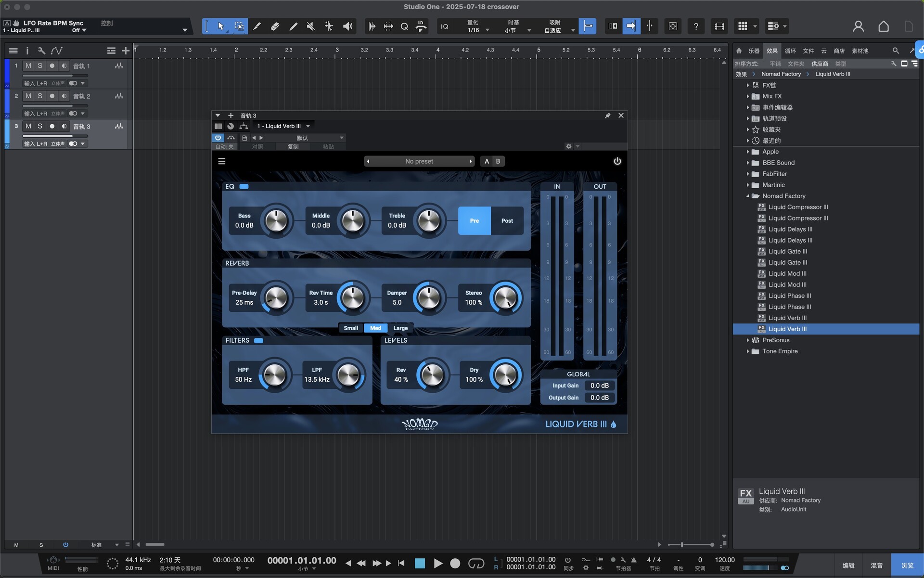
Task: Set EQ routing to Post
Action: pyautogui.click(x=507, y=221)
